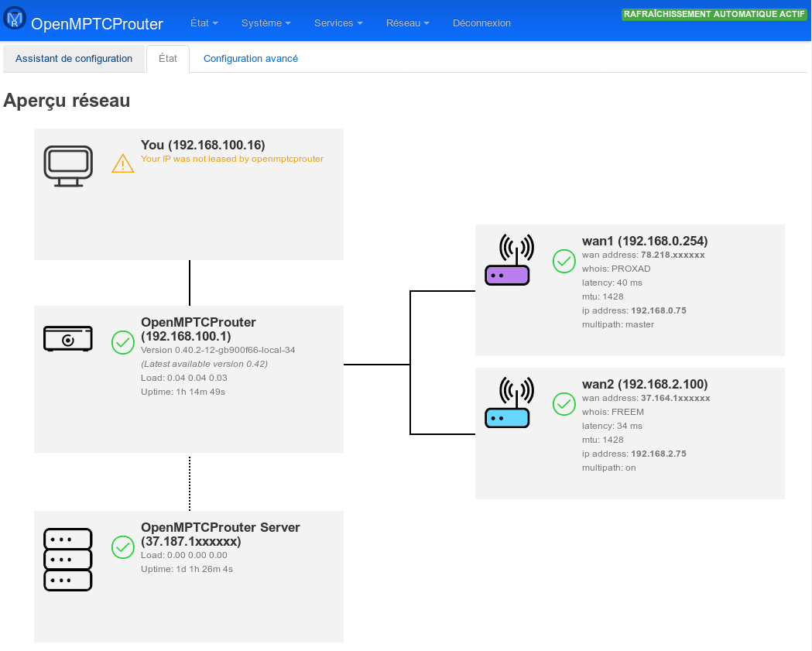Click the wan2 (192.168.2.100) heading
Viewport: 812px width, 651px height.
coord(645,384)
